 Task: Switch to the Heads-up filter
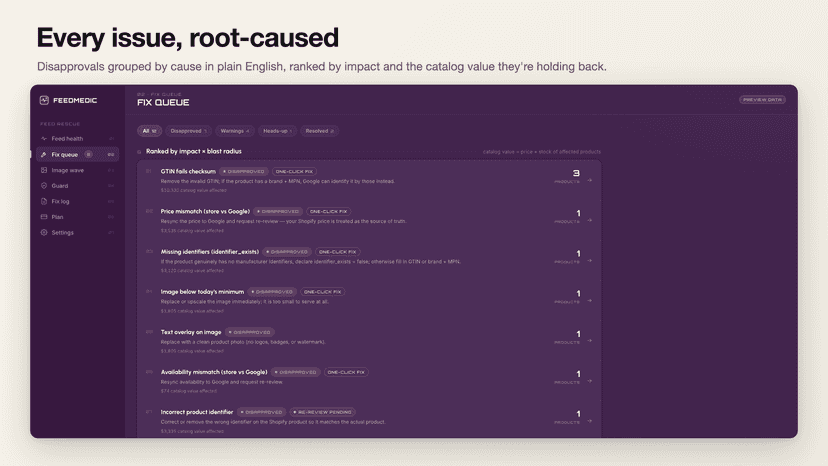click(277, 131)
